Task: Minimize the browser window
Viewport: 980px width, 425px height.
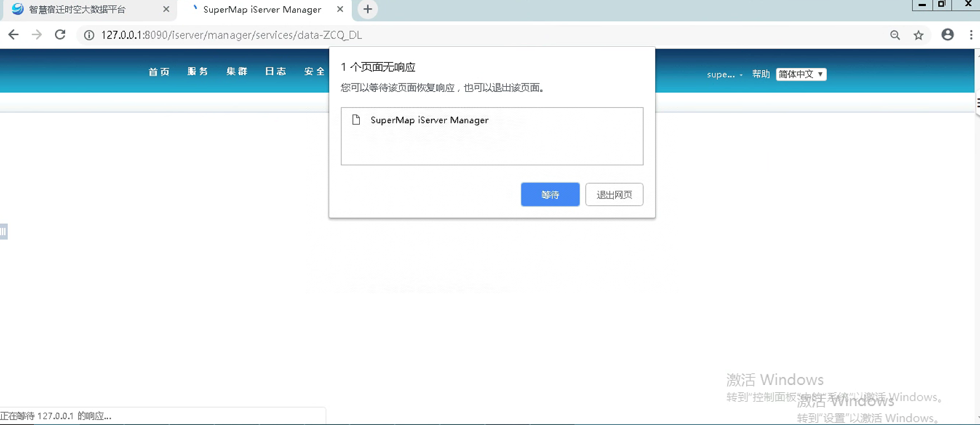Action: click(x=922, y=4)
